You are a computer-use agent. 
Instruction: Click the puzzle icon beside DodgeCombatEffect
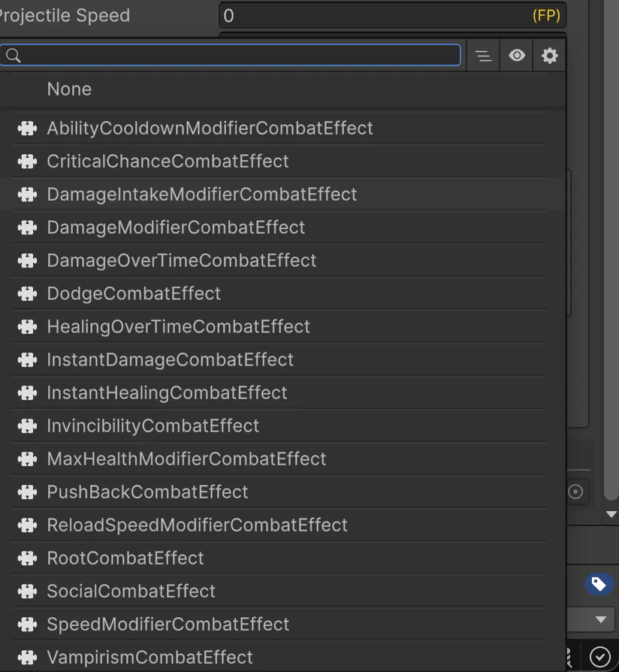click(x=27, y=294)
